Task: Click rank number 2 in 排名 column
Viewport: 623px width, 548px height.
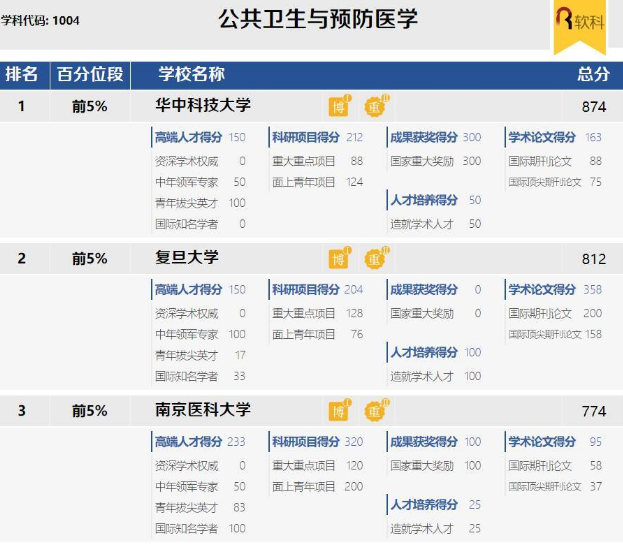Action: coord(21,259)
